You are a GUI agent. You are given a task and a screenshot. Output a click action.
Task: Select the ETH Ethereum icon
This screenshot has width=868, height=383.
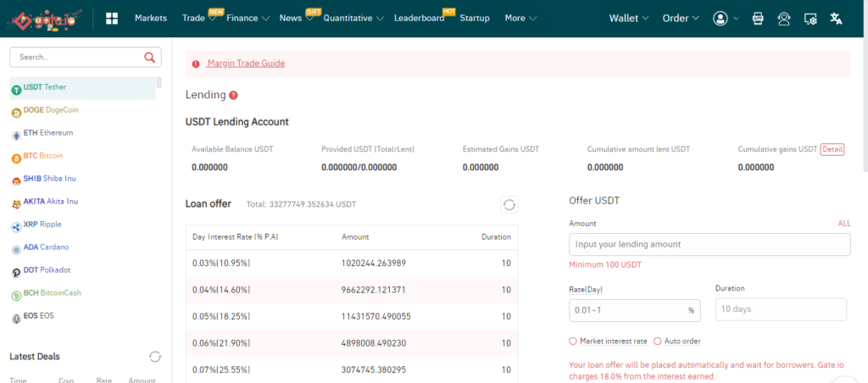tap(17, 136)
